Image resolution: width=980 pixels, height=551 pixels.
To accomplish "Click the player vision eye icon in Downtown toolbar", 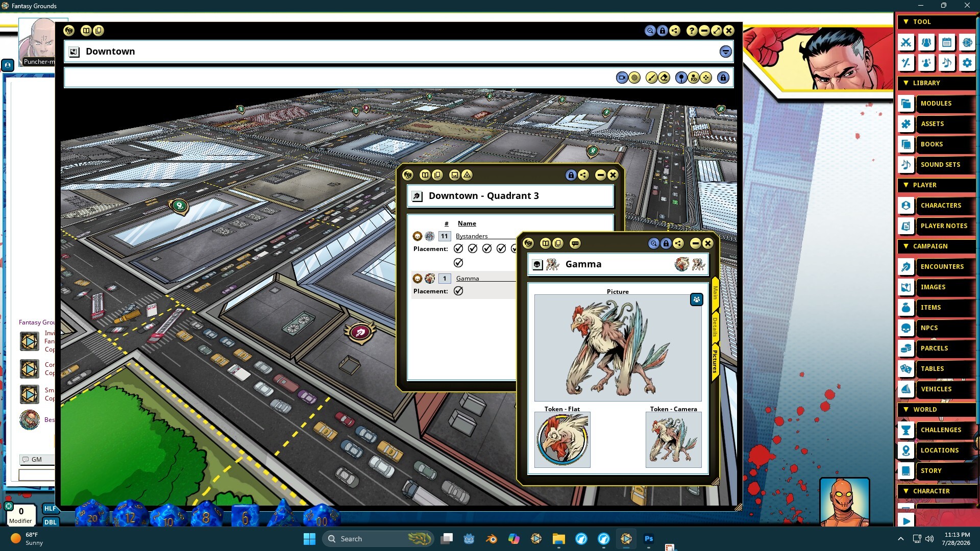I will pyautogui.click(x=693, y=78).
